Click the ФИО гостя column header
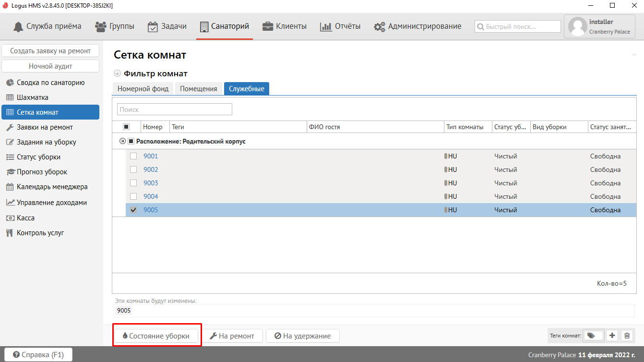644x362 pixels. [x=324, y=127]
